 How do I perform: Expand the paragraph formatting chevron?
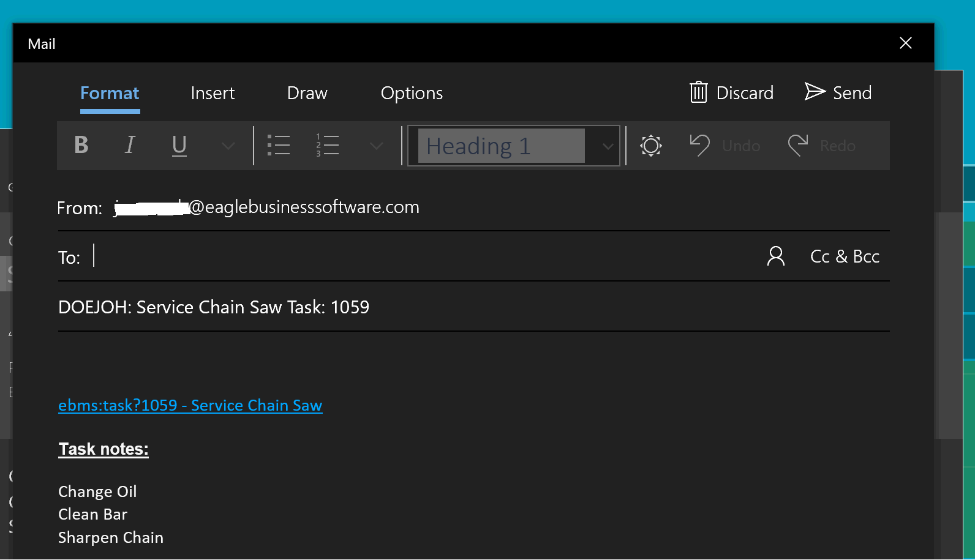tap(377, 146)
